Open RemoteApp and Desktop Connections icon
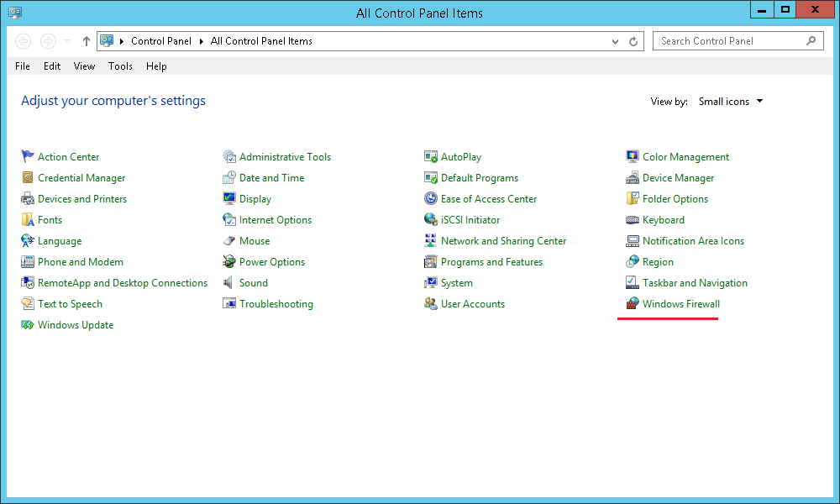Viewport: 840px width, 504px height. (x=28, y=282)
